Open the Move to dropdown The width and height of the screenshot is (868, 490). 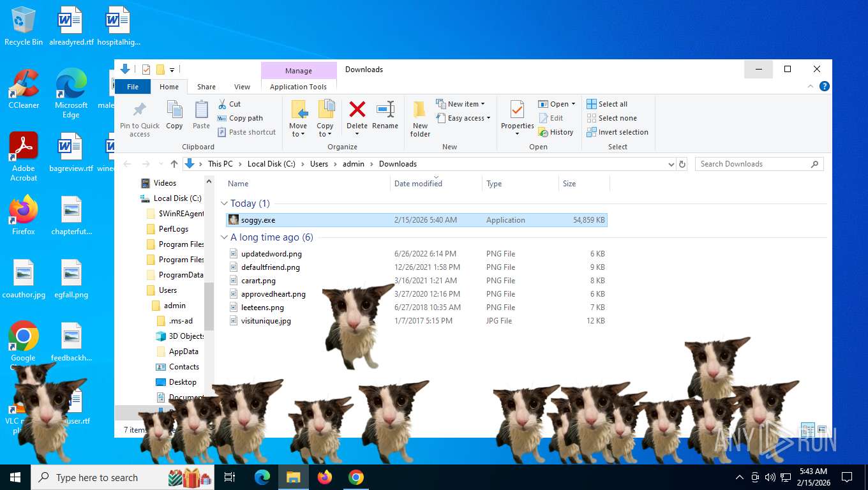(298, 119)
